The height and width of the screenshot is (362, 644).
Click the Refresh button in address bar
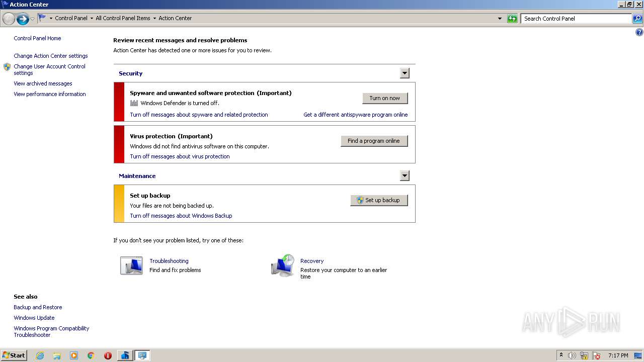point(512,19)
